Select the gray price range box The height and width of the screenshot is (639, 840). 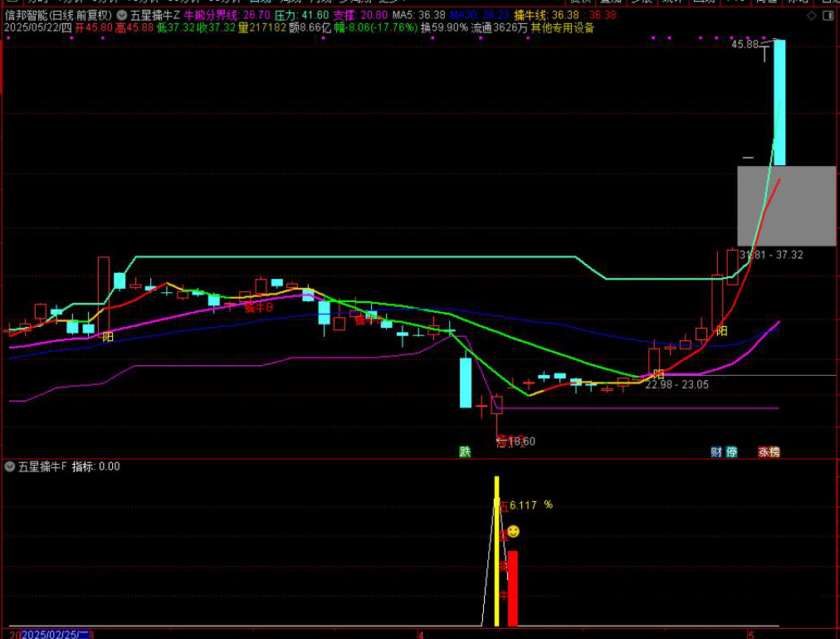[786, 206]
